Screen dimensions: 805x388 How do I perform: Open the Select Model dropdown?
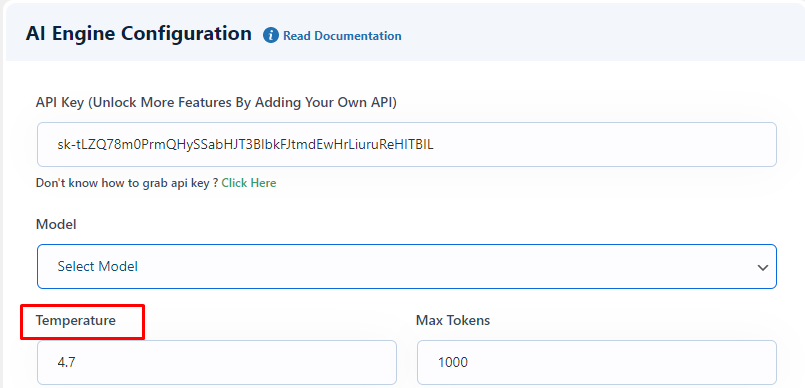pos(407,266)
